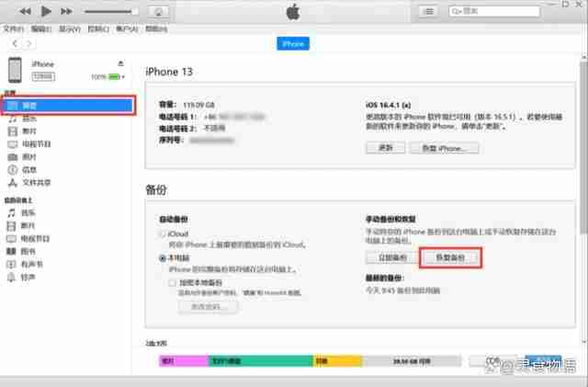Viewport: 588px width, 387px height.
Task: Click the 119.09 GB capacity value
Action: click(198, 105)
